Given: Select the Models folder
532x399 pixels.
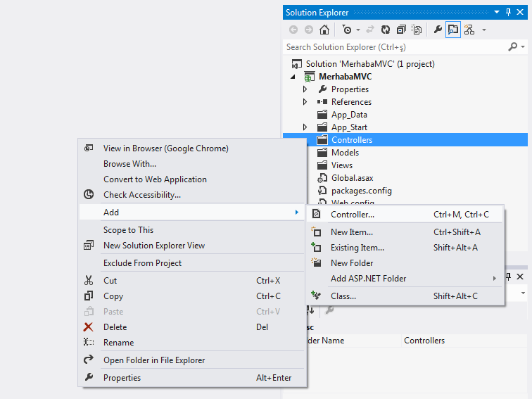Looking at the screenshot, I should click(345, 153).
